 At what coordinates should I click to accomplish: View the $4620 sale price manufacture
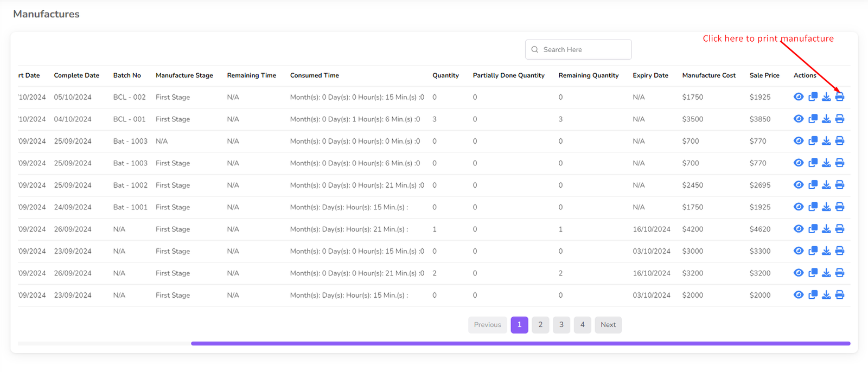coord(798,229)
